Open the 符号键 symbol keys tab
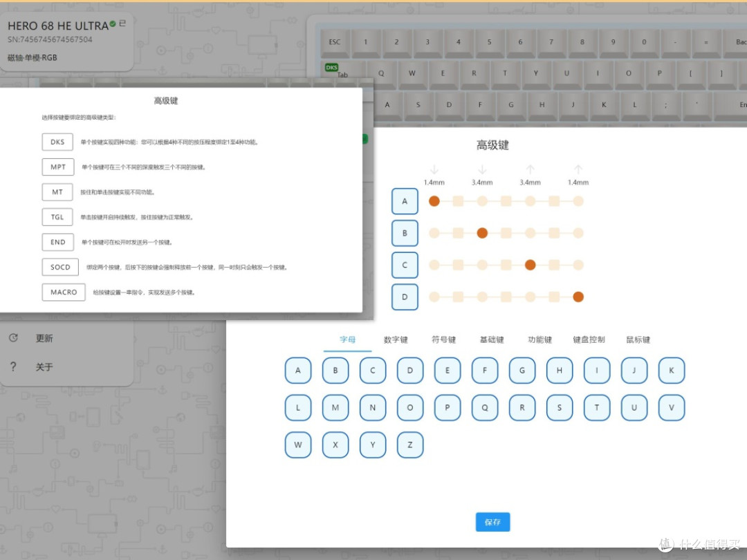 pos(443,339)
